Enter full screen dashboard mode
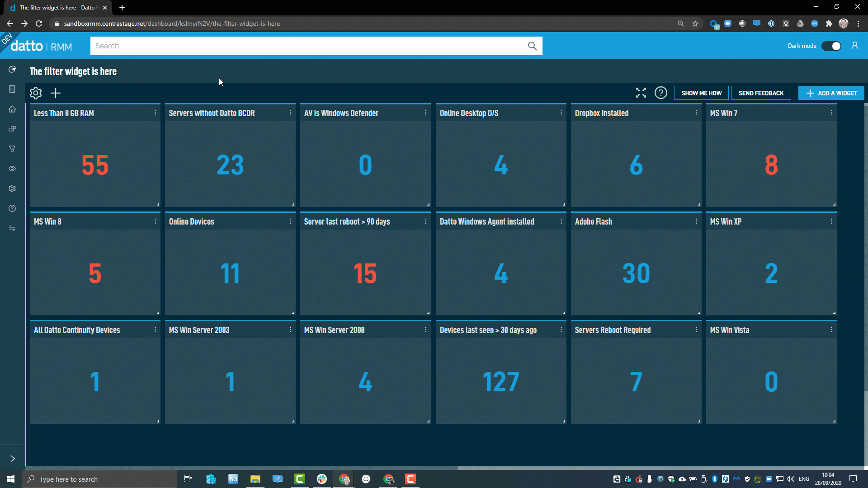Screen dimensions: 868x488 tap(641, 93)
